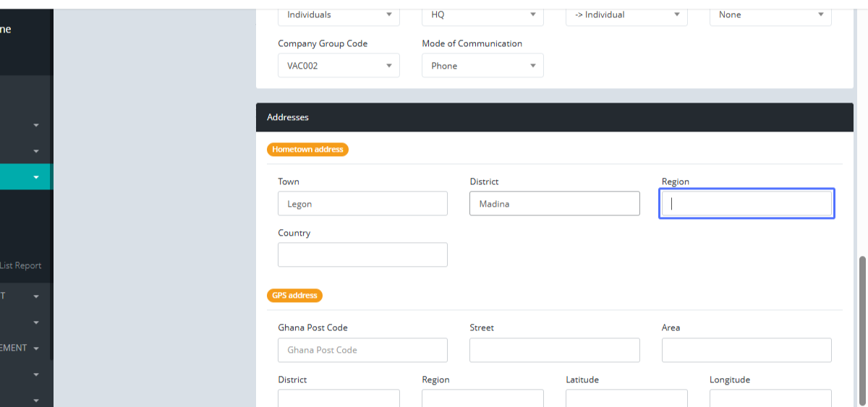Focus the Street input field
Image resolution: width=868 pixels, height=407 pixels.
click(554, 350)
